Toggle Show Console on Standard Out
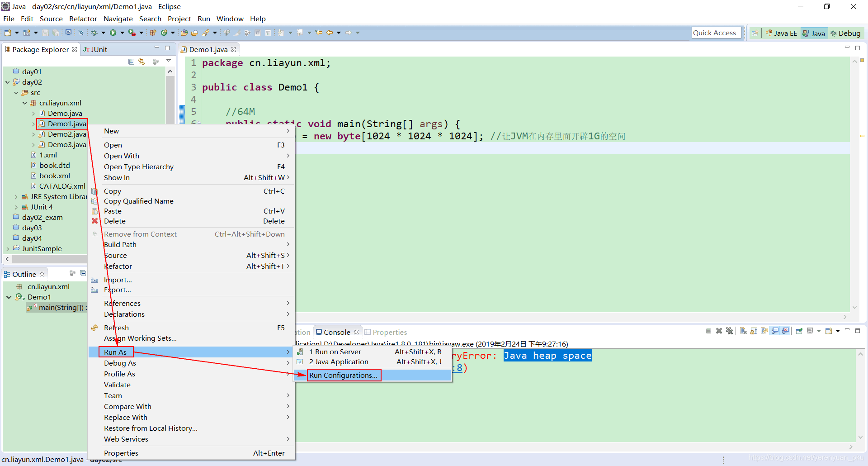The image size is (868, 466). coord(775,331)
